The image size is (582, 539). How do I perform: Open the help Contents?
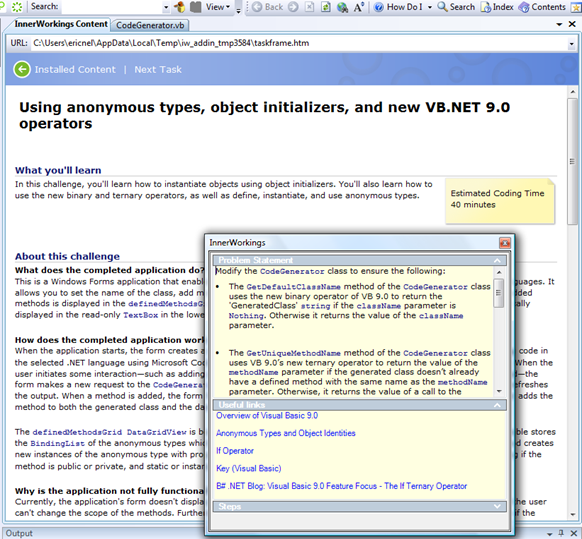(x=542, y=7)
